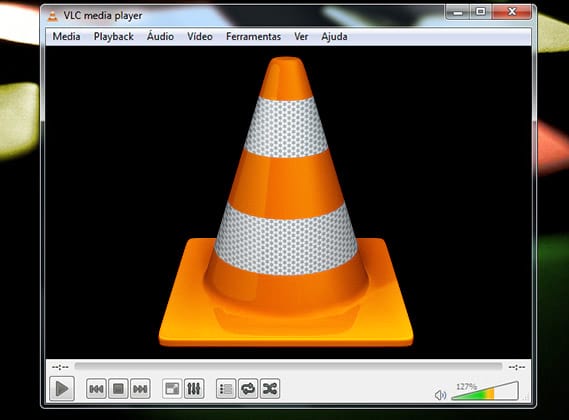569x420 pixels.
Task: Mute audio via speaker icon
Action: 440,395
